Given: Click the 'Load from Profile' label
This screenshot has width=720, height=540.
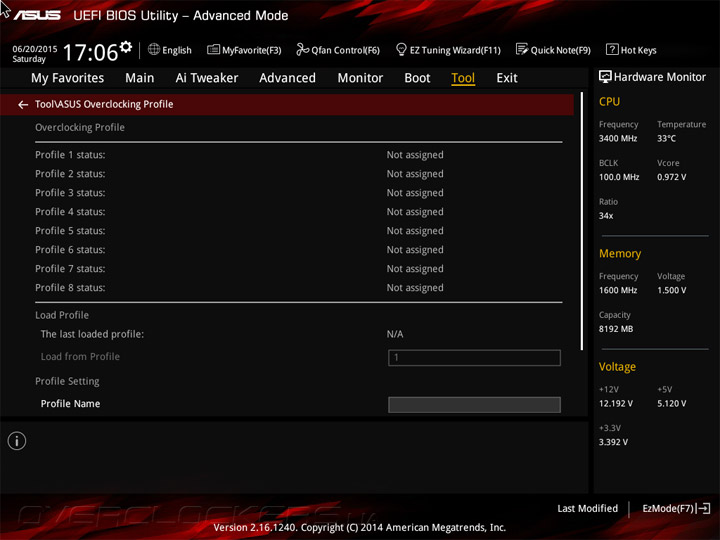Looking at the screenshot, I should (80, 356).
